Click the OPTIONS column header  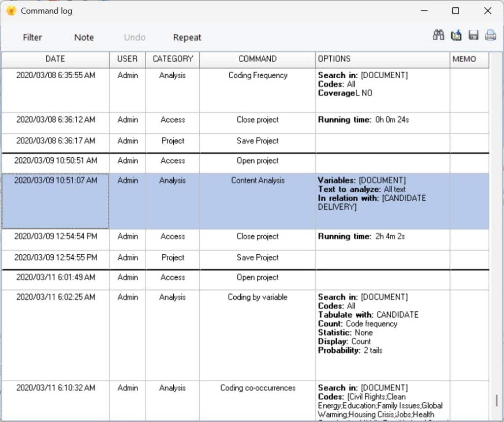382,59
